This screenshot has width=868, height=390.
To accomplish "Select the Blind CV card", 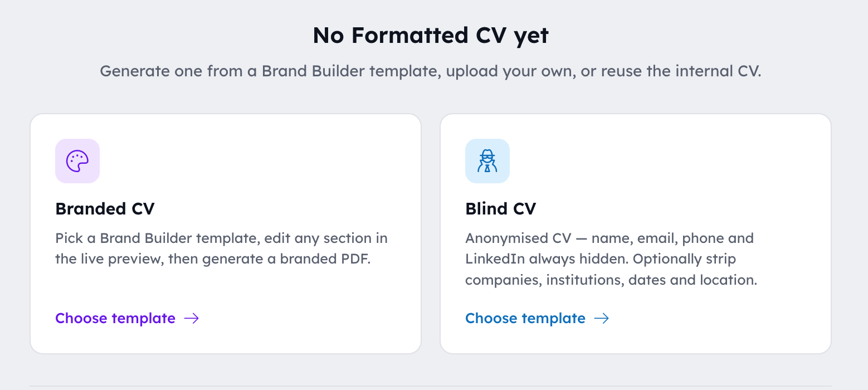I will tap(635, 233).
